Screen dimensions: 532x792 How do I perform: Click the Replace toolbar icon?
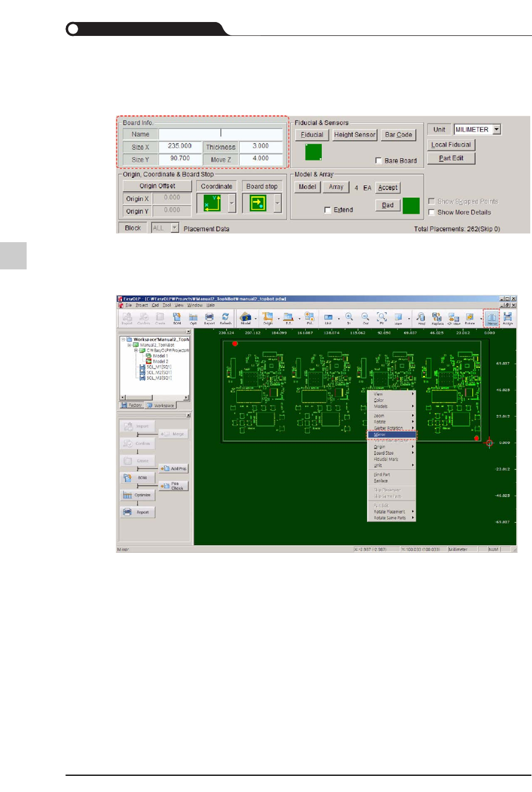point(438,317)
